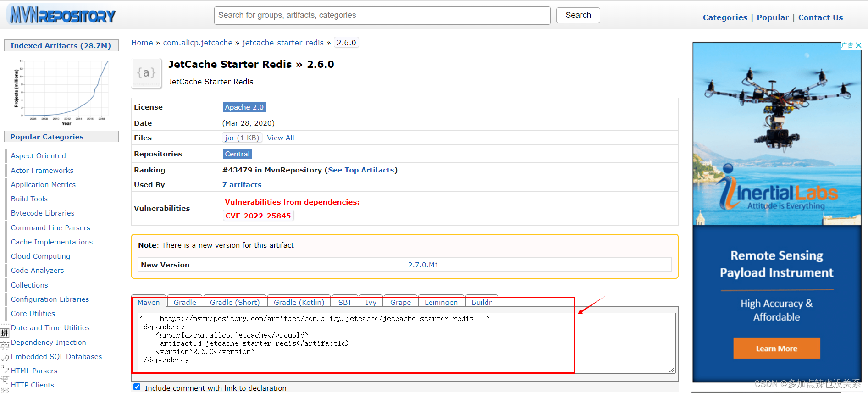The width and height of the screenshot is (868, 393).
Task: Select the SBT tab
Action: (345, 302)
